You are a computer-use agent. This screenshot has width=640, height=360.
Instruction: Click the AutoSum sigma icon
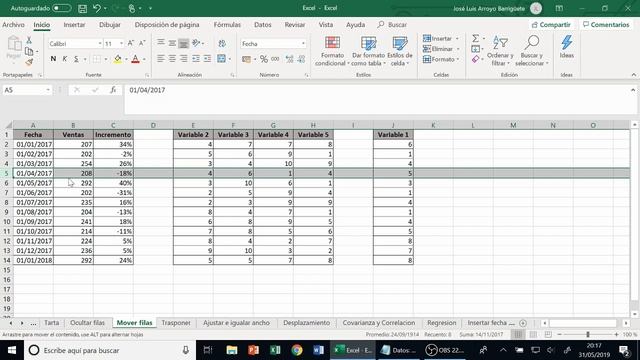(x=476, y=38)
